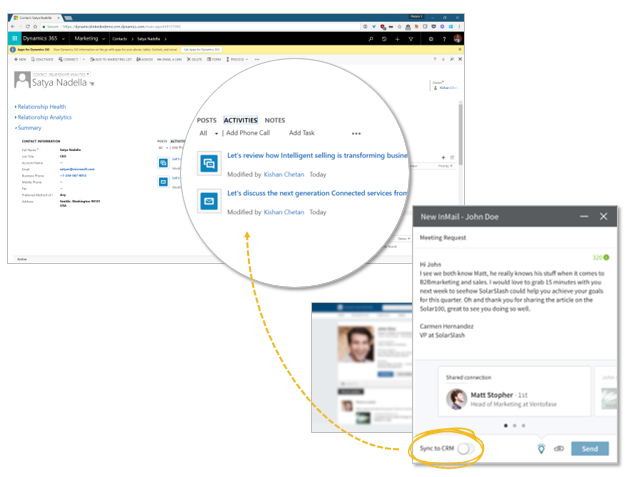Open the help question mark icon
Viewport: 631px width, 477px height.
[444, 39]
